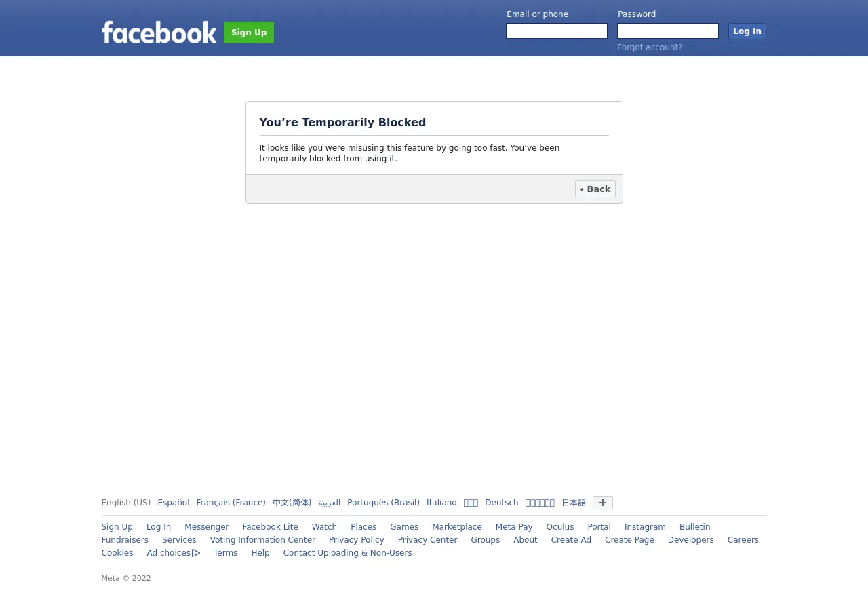Focus the Email or phone field
868x597 pixels.
point(557,31)
